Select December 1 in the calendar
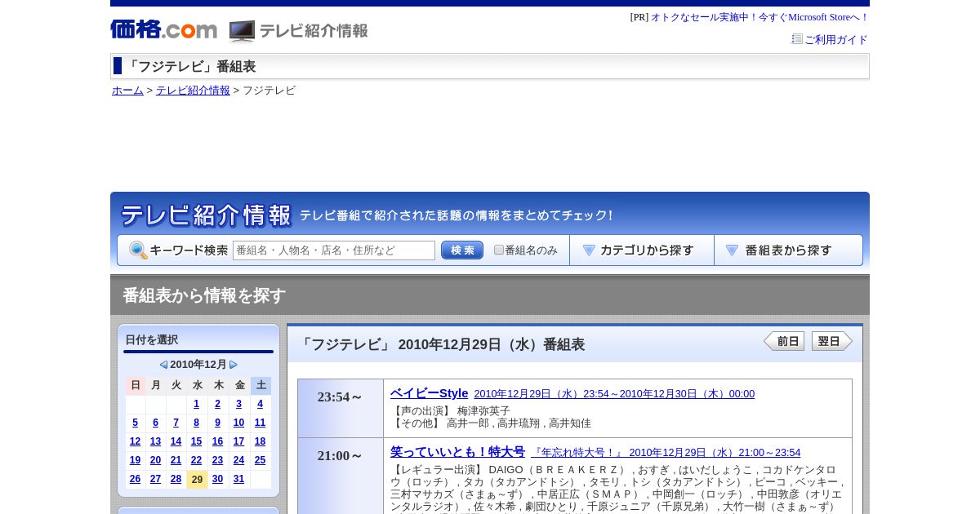Screen dimensions: 980x514 click(197, 404)
